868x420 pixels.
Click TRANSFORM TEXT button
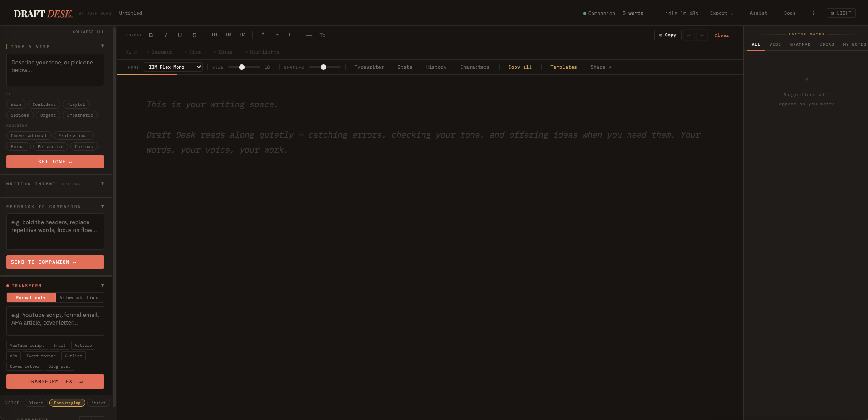coord(55,381)
